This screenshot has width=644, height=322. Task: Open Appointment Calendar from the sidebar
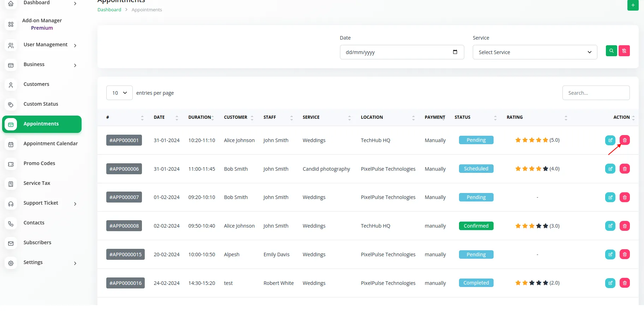(x=50, y=144)
